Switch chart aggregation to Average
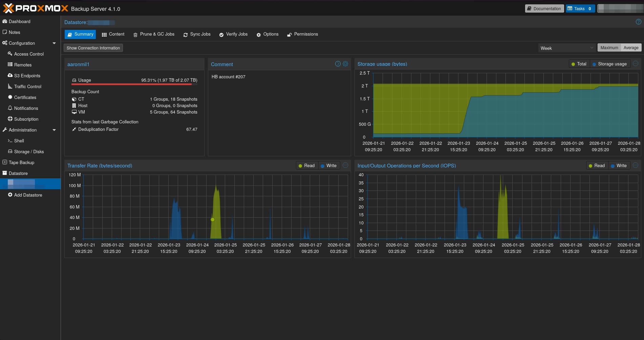 [630, 47]
